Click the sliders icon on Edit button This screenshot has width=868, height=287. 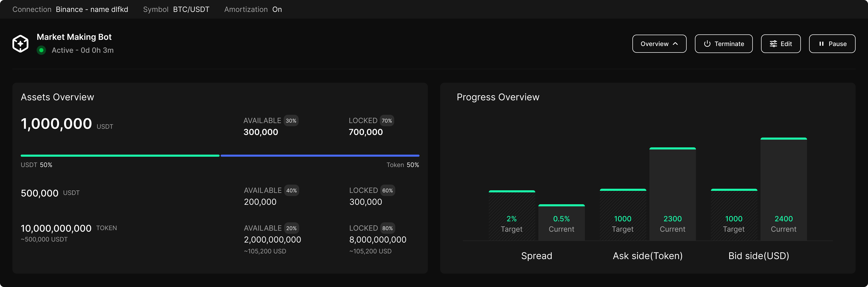(773, 43)
